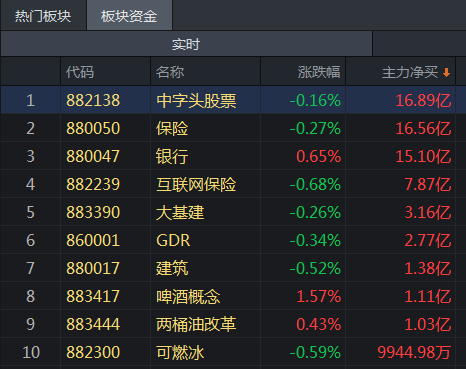This screenshot has width=466, height=369.
Task: Click net buy value 1.11亿
Action: (428, 296)
